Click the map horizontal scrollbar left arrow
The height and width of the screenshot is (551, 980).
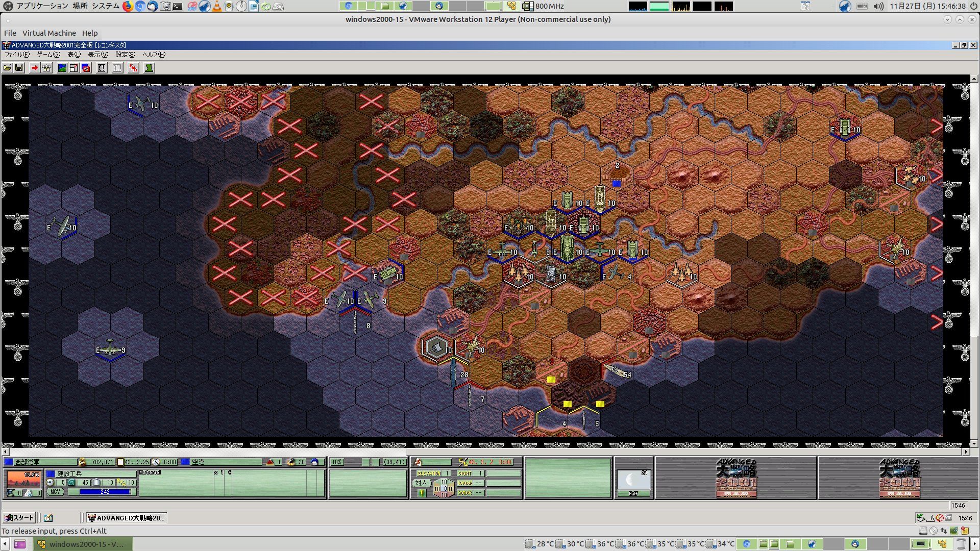pyautogui.click(x=6, y=452)
